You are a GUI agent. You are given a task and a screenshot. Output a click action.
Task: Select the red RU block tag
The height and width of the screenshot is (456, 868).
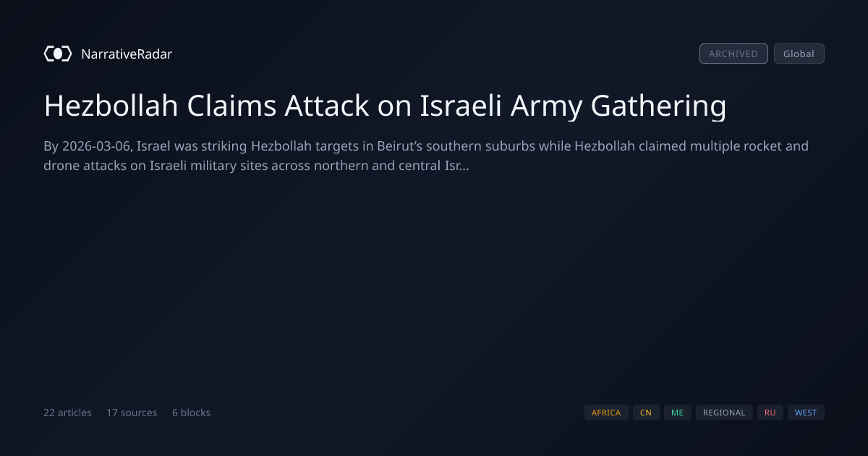click(x=770, y=413)
